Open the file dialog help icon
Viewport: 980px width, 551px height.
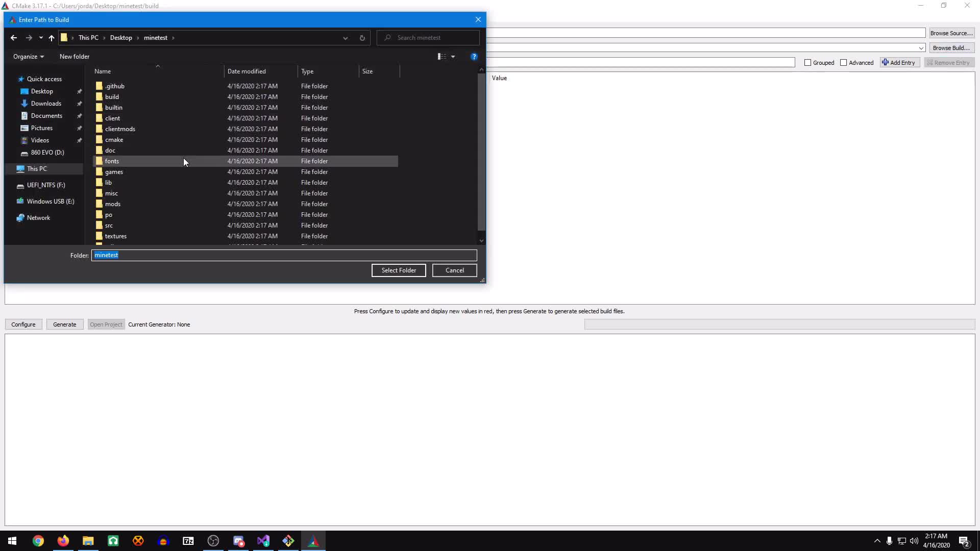coord(474,57)
